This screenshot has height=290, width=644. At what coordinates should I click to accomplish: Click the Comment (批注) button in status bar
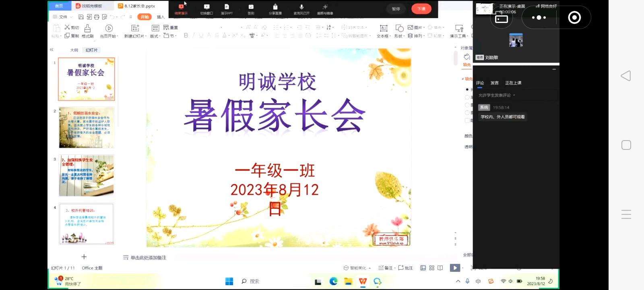tap(406, 268)
